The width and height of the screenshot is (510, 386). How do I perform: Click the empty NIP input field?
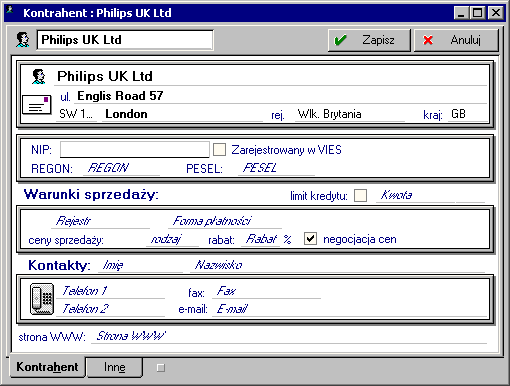[x=135, y=150]
